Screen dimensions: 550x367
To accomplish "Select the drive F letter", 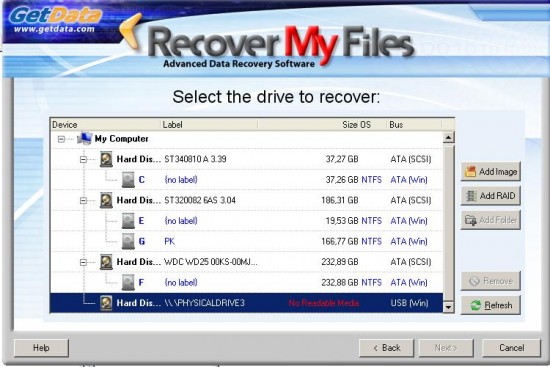I will coord(141,282).
